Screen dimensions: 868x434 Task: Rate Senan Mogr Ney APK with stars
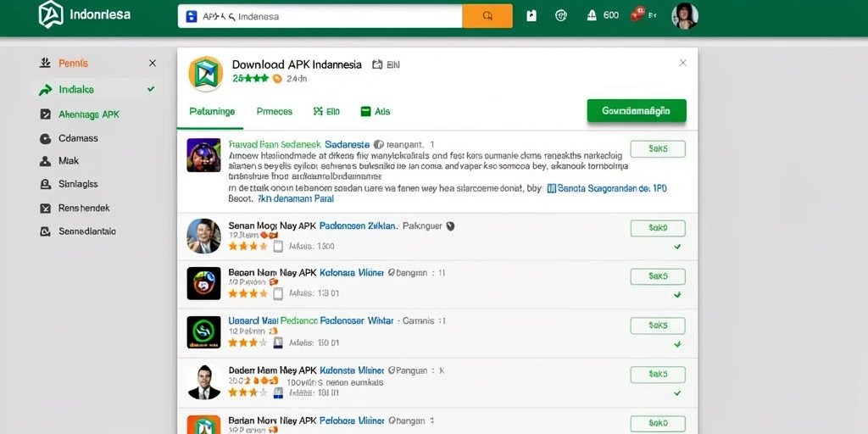point(248,247)
